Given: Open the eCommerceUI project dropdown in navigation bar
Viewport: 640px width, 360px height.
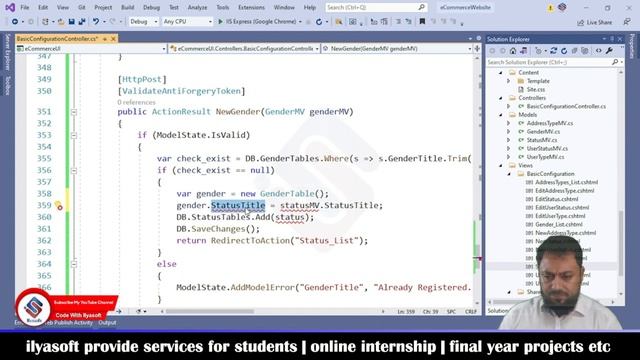Looking at the screenshot, I should point(91,49).
